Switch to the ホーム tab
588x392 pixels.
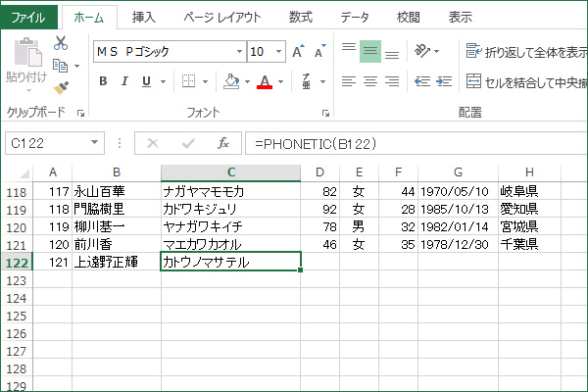pos(89,18)
